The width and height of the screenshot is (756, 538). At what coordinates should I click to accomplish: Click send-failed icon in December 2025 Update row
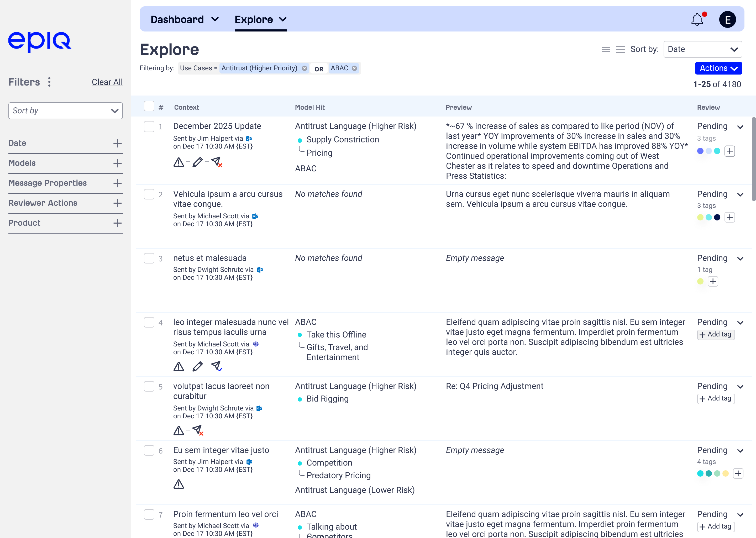coord(217,162)
